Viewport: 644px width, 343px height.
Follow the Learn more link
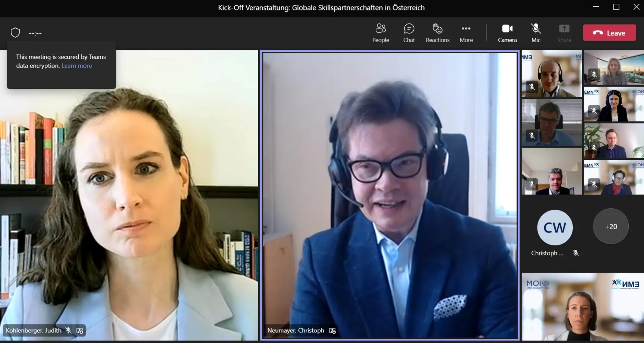coord(76,66)
